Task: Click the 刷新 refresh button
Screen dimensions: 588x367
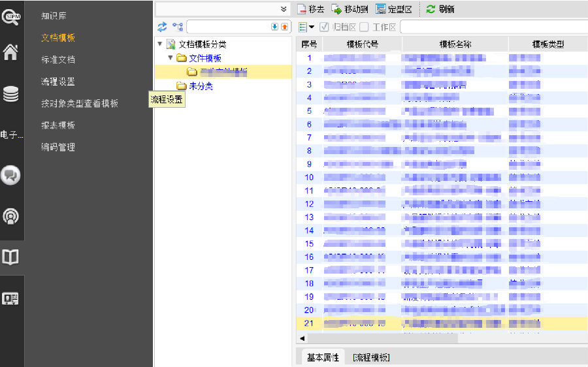Action: (440, 9)
